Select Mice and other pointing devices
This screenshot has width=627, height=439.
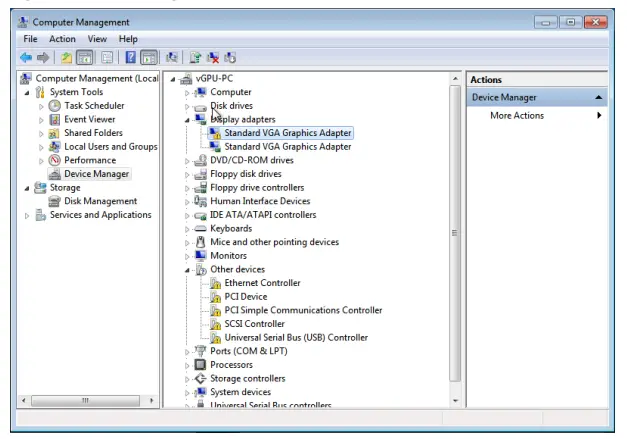(x=274, y=242)
